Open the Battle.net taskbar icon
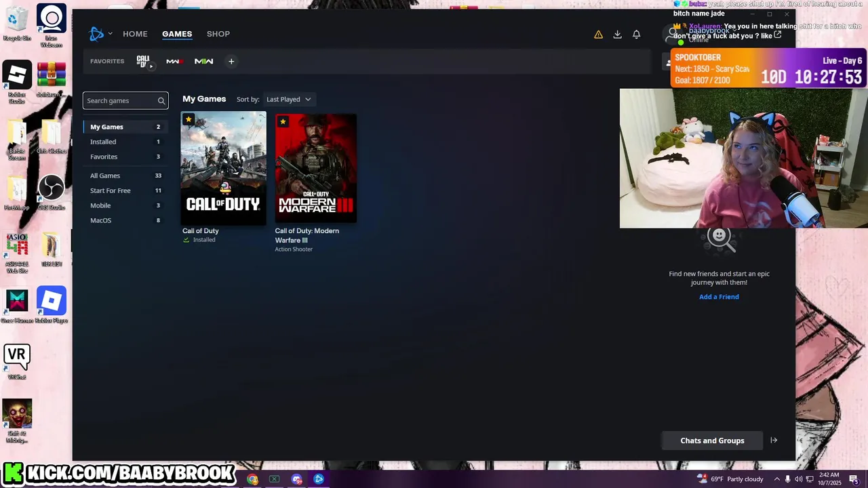The image size is (868, 488). [319, 479]
